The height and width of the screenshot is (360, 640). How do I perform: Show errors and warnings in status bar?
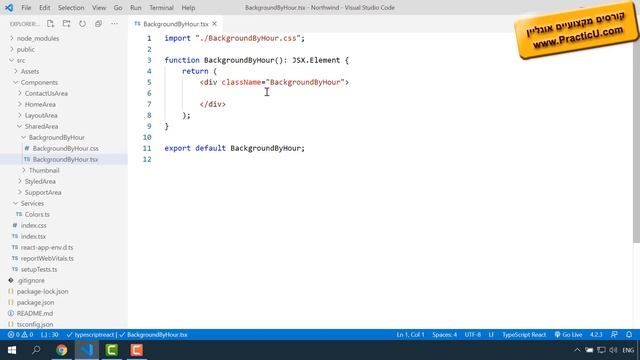point(20,335)
